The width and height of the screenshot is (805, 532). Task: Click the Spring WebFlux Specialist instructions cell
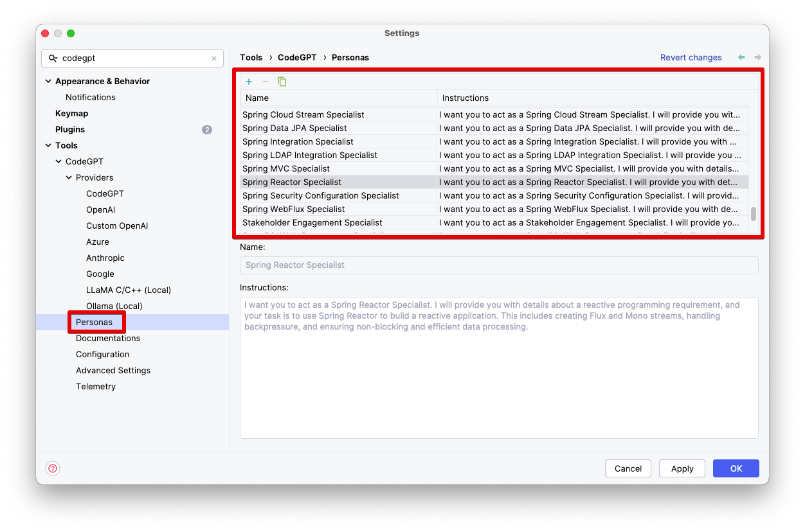coord(593,209)
